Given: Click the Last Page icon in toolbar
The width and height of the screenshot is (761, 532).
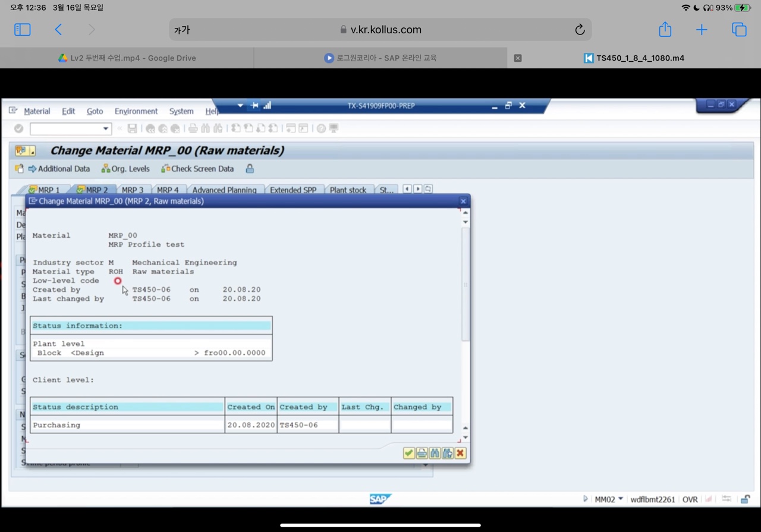Looking at the screenshot, I should 273,128.
